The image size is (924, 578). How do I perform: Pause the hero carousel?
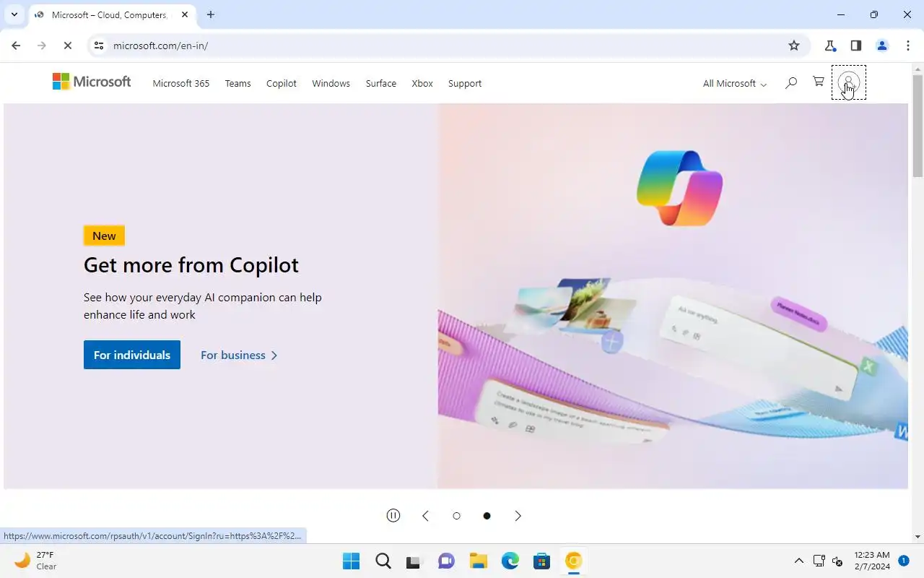[x=393, y=515]
